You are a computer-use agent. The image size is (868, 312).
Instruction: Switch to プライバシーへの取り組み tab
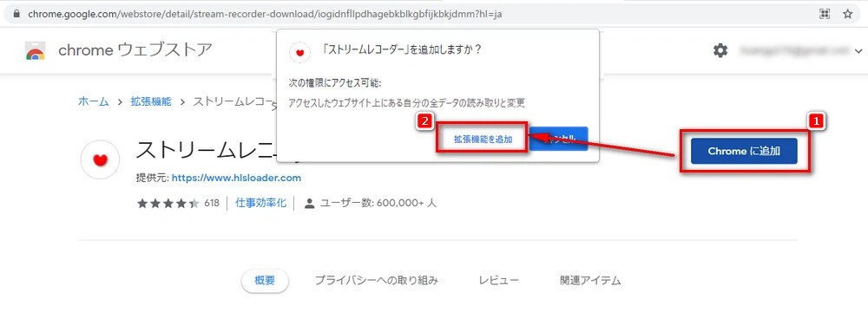[377, 281]
